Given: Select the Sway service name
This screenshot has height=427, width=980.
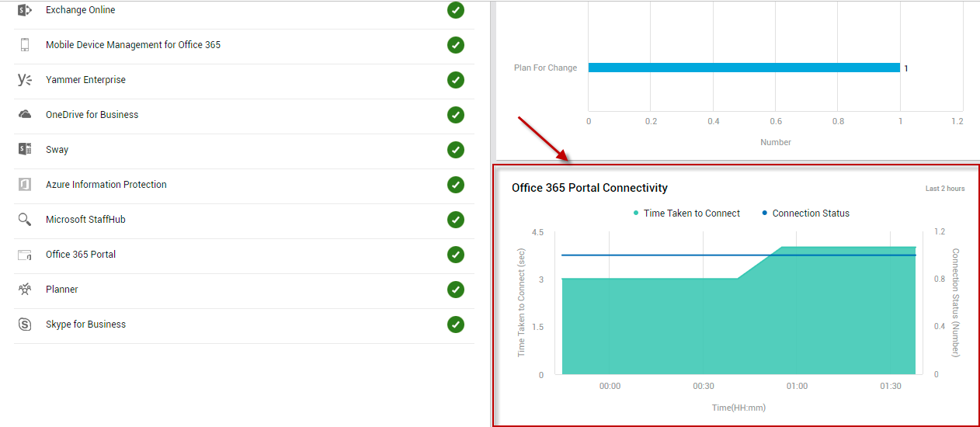Looking at the screenshot, I should click(57, 150).
